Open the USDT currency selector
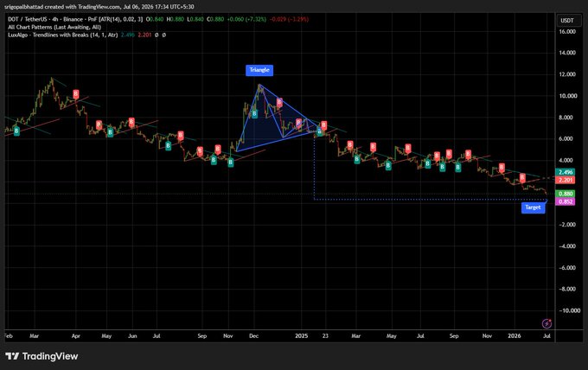The height and width of the screenshot is (370, 588). click(x=567, y=20)
